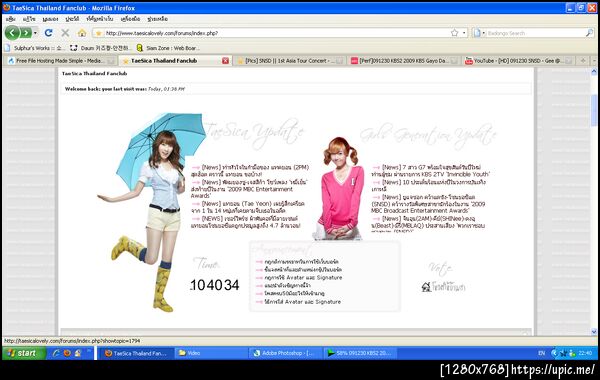Click the vertical scrollbar thumb

(594, 110)
